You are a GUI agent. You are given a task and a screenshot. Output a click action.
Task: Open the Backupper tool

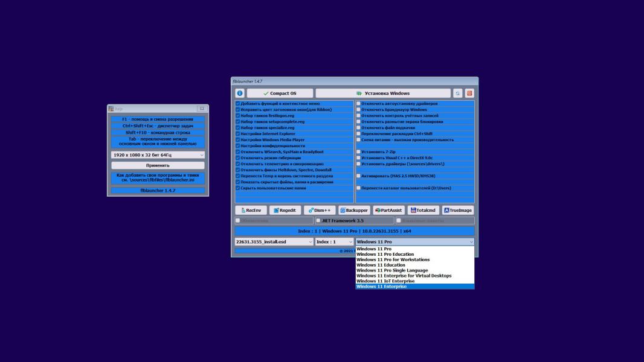(x=353, y=211)
